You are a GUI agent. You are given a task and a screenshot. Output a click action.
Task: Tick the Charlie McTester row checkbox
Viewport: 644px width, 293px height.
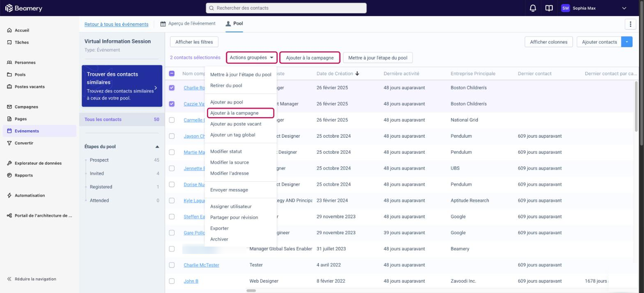coord(172,265)
